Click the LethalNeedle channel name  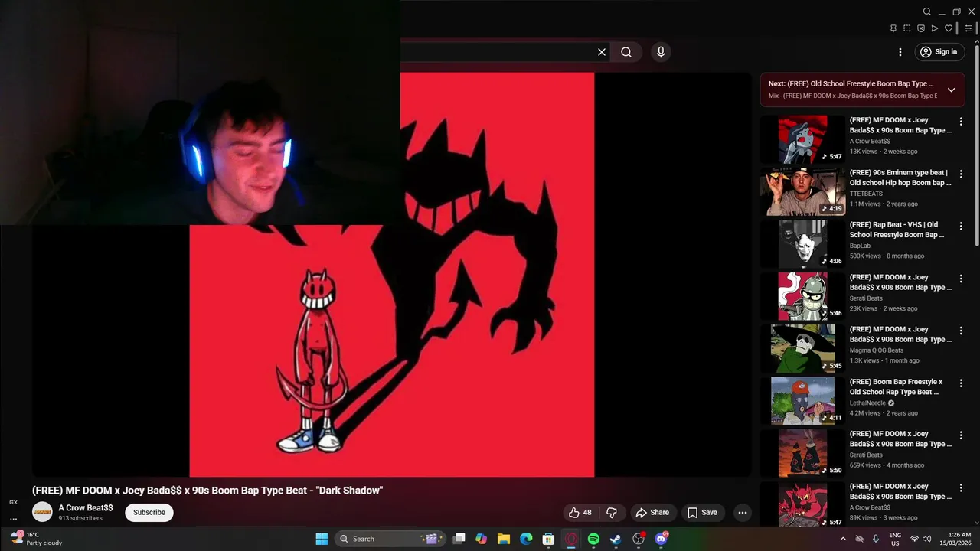coord(867,403)
